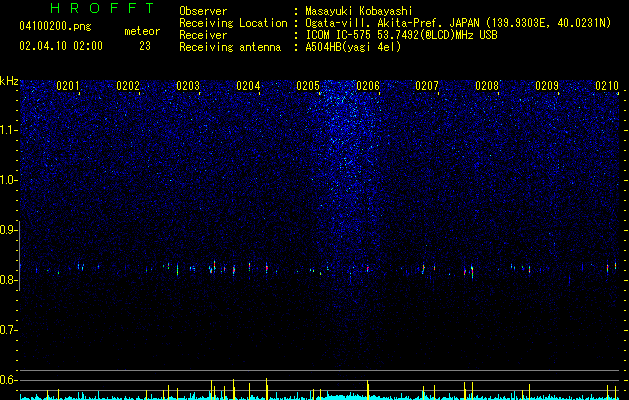629x400 pixels.
Task: Click the kHz axis unit label
Action: coord(9,81)
